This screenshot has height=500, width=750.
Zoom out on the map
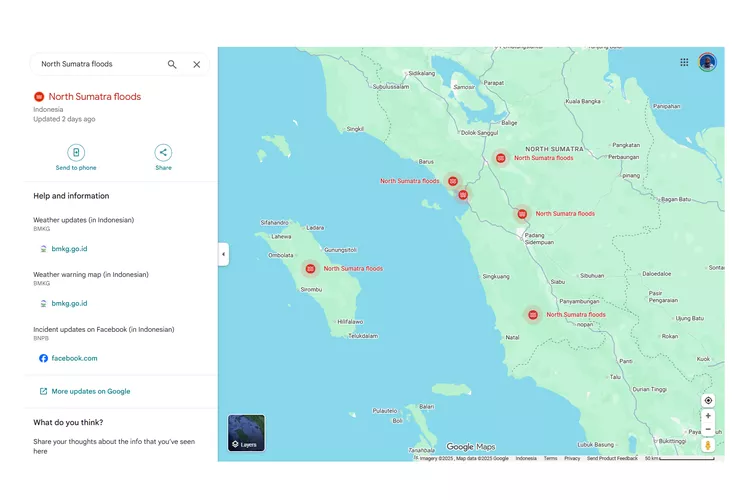708,429
